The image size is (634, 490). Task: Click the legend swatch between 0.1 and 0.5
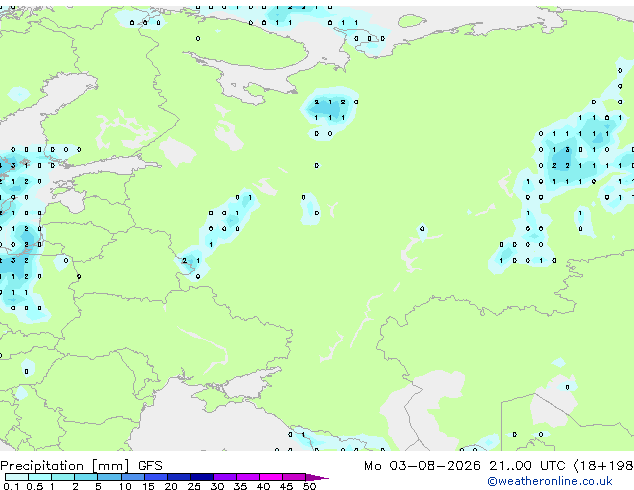tap(17, 477)
